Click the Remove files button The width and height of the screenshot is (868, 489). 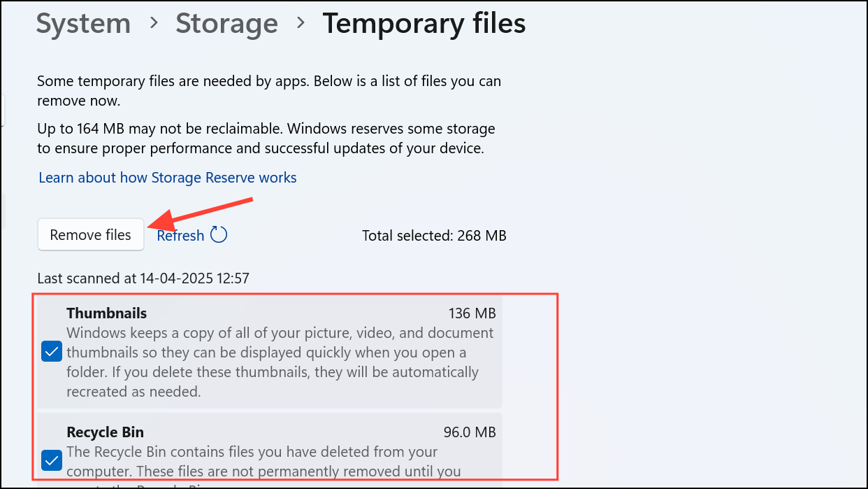pyautogui.click(x=91, y=234)
